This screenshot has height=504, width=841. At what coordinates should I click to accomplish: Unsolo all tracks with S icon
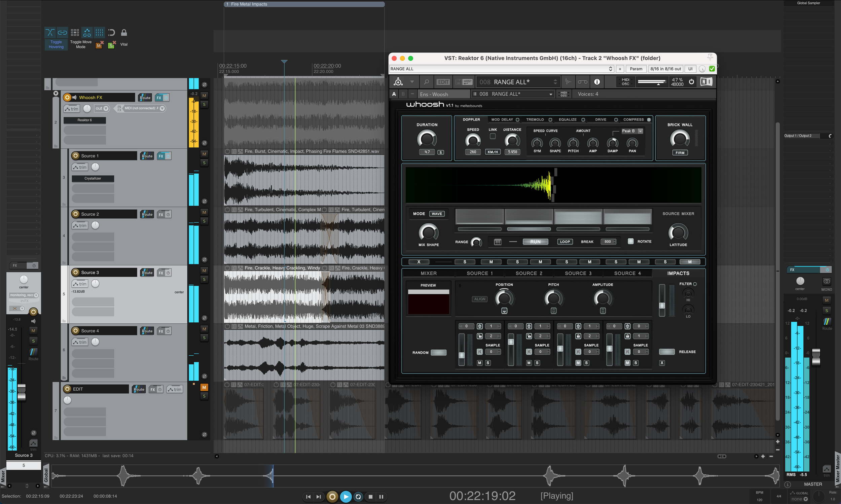tap(112, 45)
